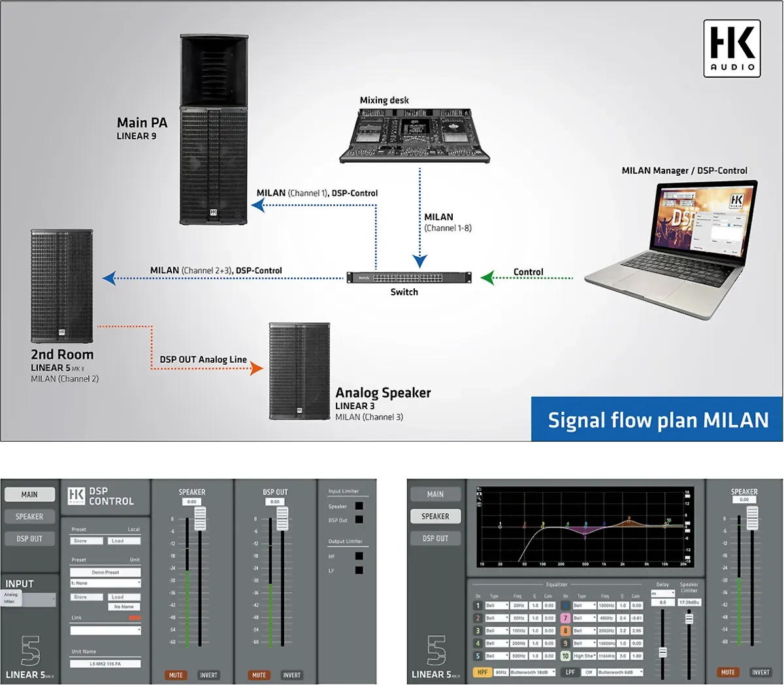
Task: Click the Input Limiter DSP Out indicator box
Action: pos(359,520)
